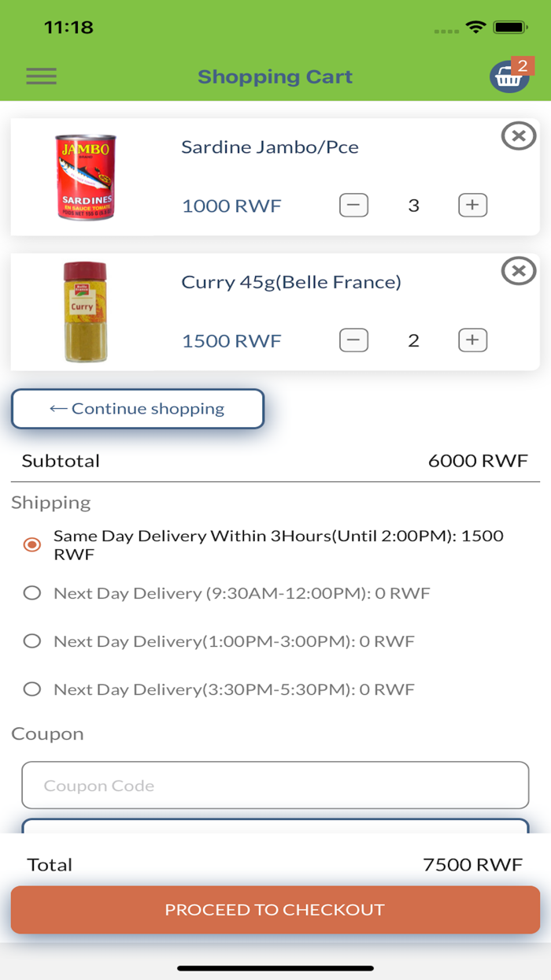The image size is (551, 980).
Task: Open Curry 45g(Belle France) product title
Action: tap(291, 282)
